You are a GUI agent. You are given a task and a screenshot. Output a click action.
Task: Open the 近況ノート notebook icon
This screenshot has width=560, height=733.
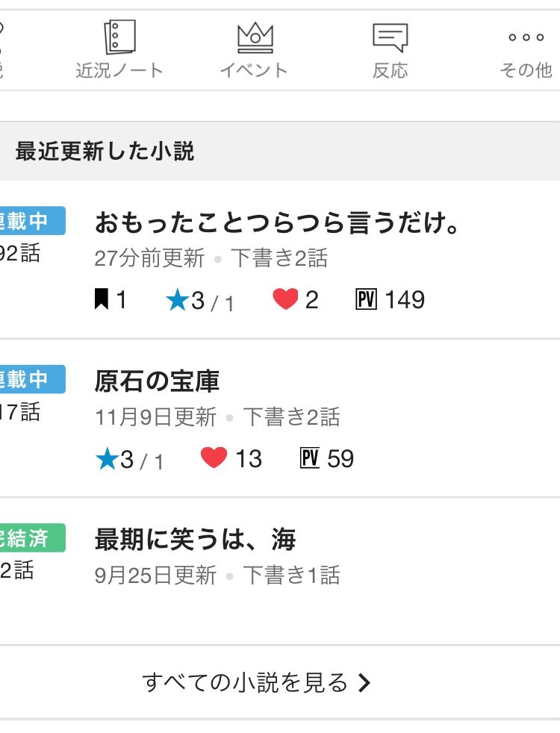click(119, 37)
